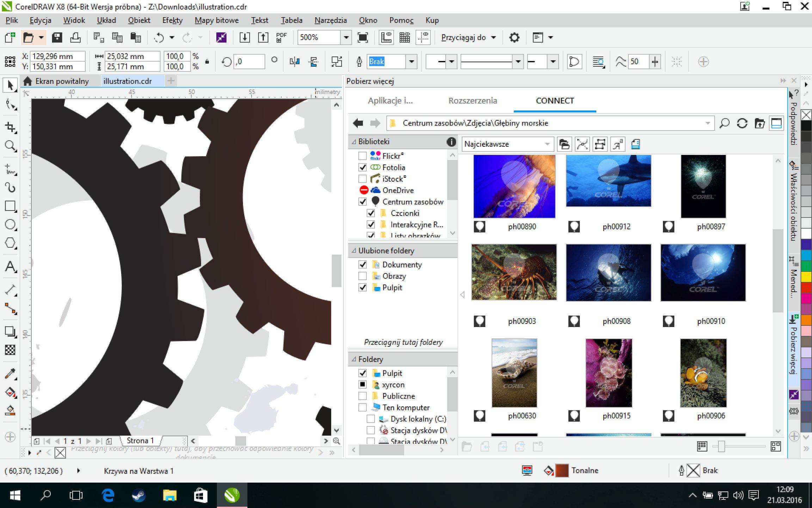812x508 pixels.
Task: Select the Zoom tool in toolbox
Action: [10, 146]
